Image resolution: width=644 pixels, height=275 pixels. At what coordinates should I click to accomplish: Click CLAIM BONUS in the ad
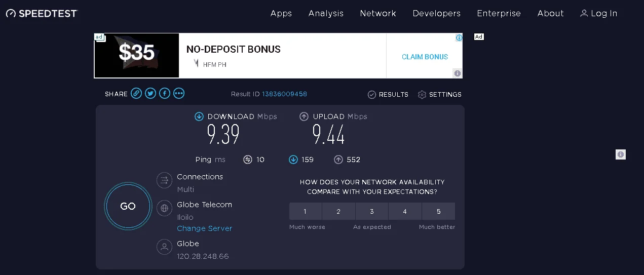(425, 57)
